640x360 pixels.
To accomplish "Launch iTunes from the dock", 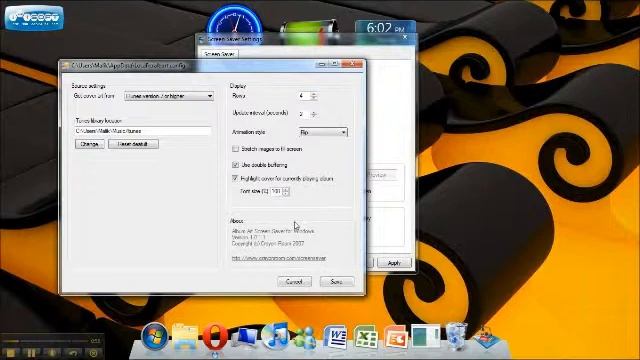I will point(275,336).
